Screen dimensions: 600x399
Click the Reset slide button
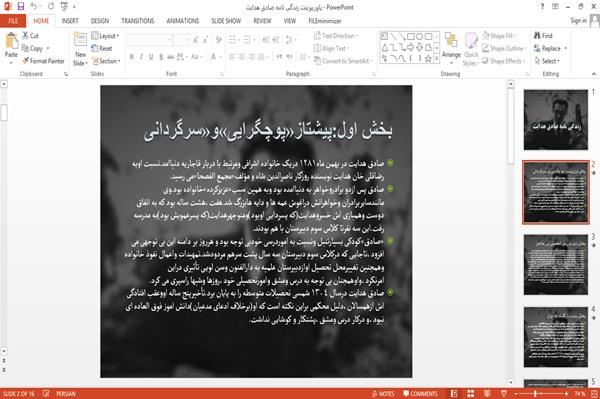click(102, 48)
